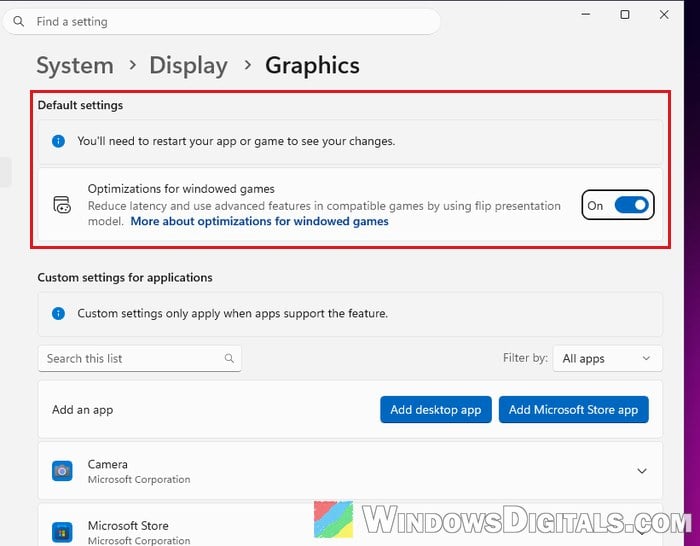The image size is (700, 546).
Task: Turn off Optimizations for windowed games toggle
Action: (x=631, y=205)
